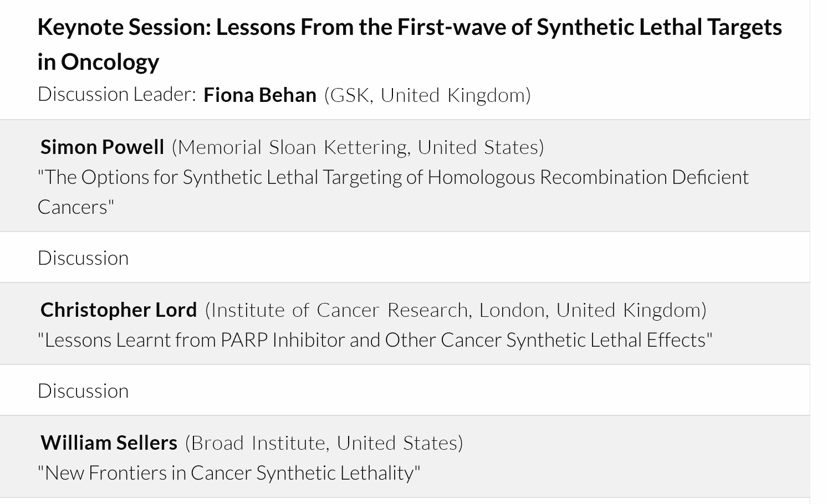The width and height of the screenshot is (827, 504).
Task: Click New Frontiers in Cancer Synthetic Lethality title
Action: pos(229,472)
